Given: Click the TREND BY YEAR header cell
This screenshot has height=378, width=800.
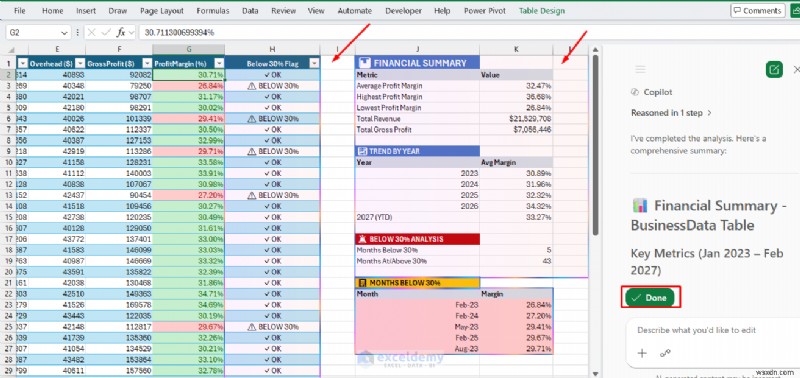Looking at the screenshot, I should (417, 151).
